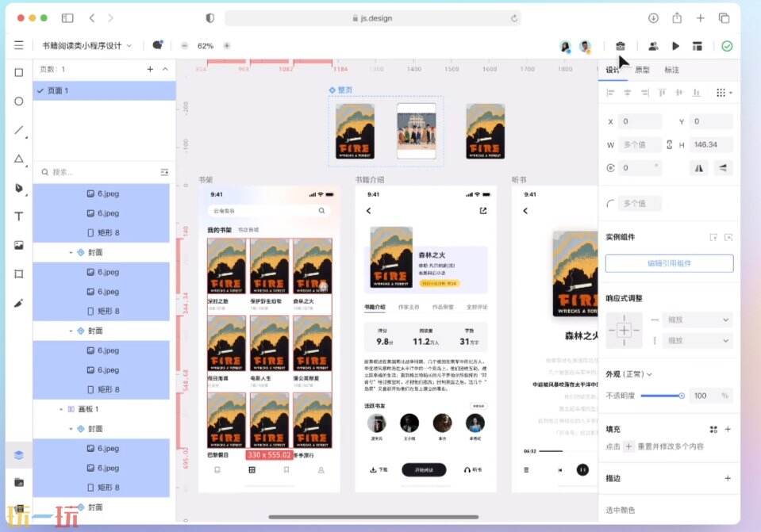The height and width of the screenshot is (532, 761).
Task: Select the Ellipse tool
Action: 19,101
